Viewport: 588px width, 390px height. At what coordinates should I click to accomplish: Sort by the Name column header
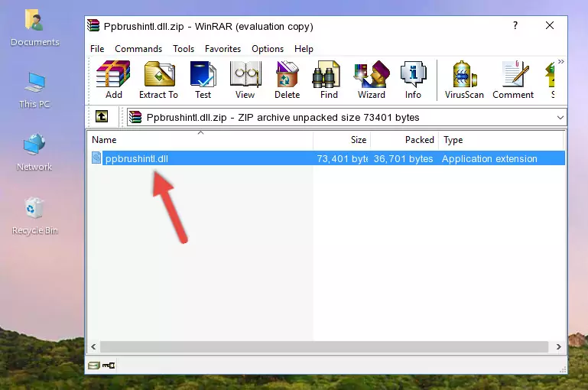pyautogui.click(x=200, y=140)
